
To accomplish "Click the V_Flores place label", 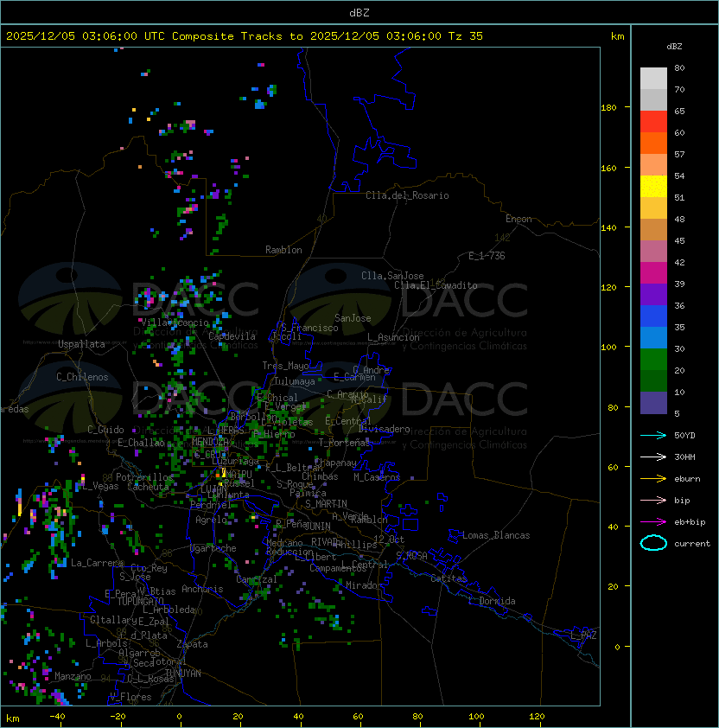I will pos(130,697).
